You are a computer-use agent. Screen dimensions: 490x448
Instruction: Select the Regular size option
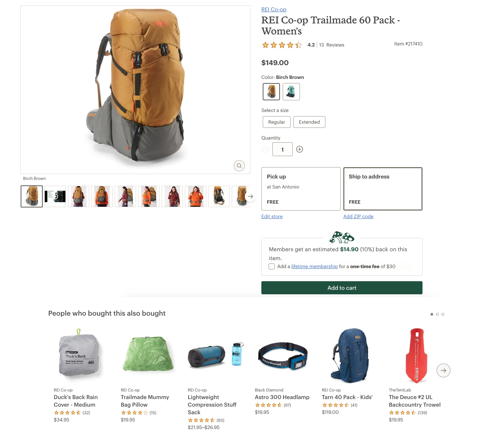(277, 122)
